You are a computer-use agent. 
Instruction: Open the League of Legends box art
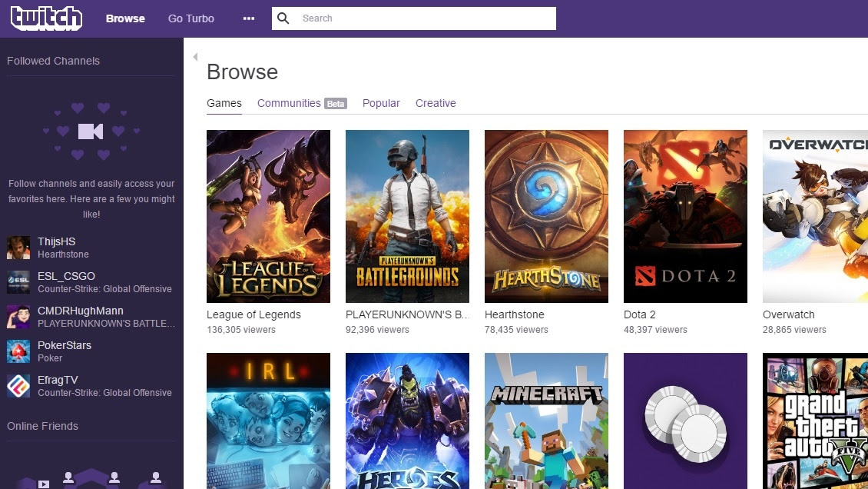(269, 216)
